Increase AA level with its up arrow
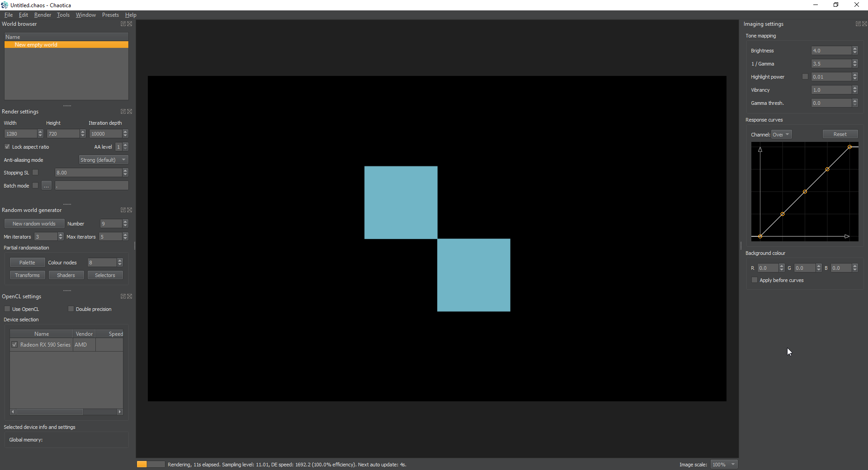Image resolution: width=868 pixels, height=470 pixels. (x=125, y=145)
